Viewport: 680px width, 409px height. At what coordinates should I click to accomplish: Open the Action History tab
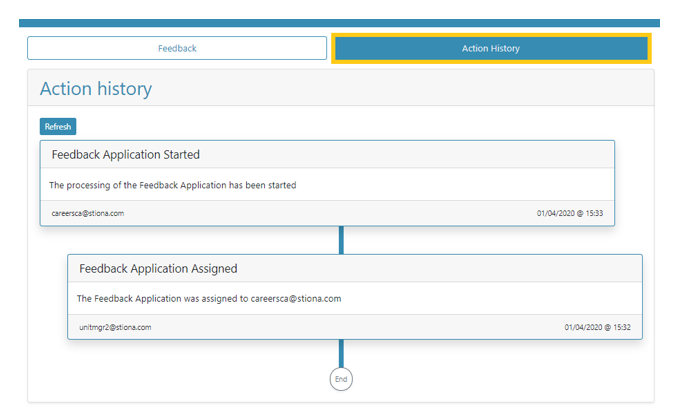tap(491, 48)
